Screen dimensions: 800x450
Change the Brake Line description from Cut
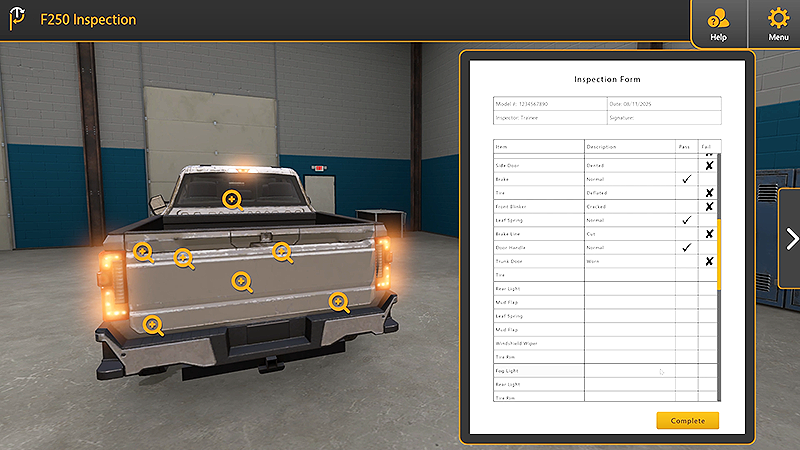pos(629,233)
